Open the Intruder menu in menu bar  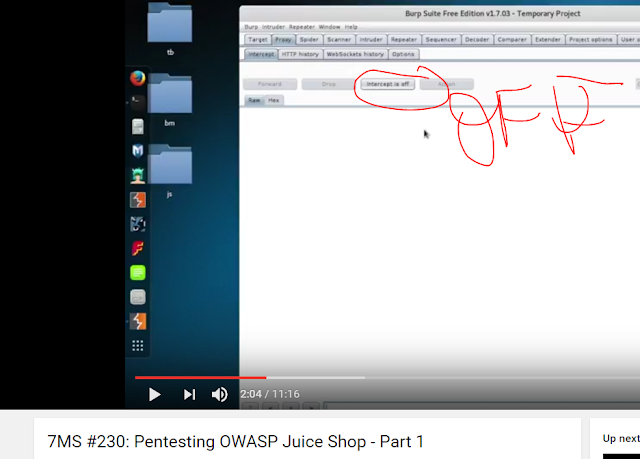click(273, 27)
